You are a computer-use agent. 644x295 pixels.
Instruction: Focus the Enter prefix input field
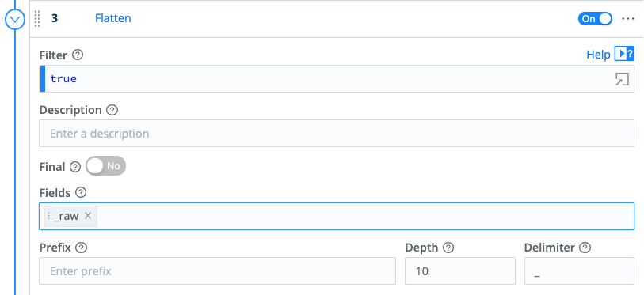[217, 270]
